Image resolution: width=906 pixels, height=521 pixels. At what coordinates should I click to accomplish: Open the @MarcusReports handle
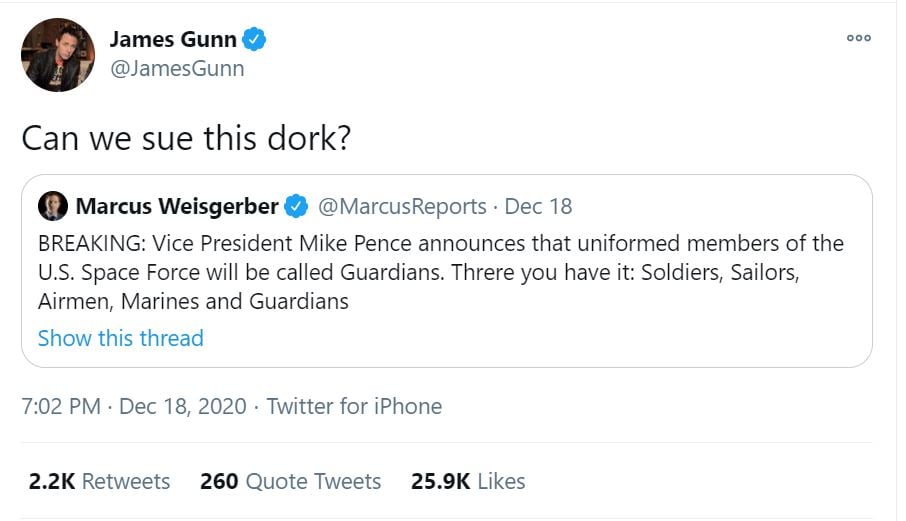[x=402, y=207]
